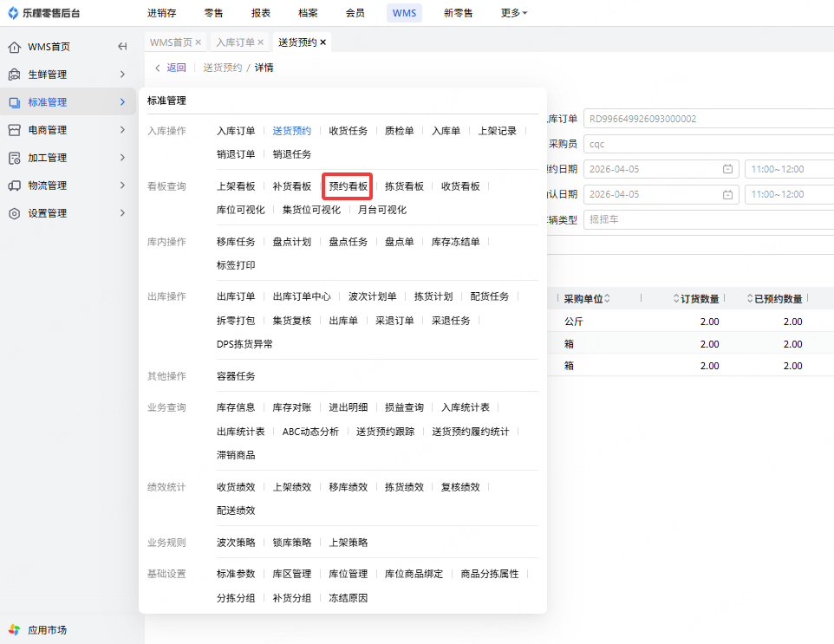Open 预约看板 in 看板查询
Screen dimensions: 834x644
coord(348,186)
